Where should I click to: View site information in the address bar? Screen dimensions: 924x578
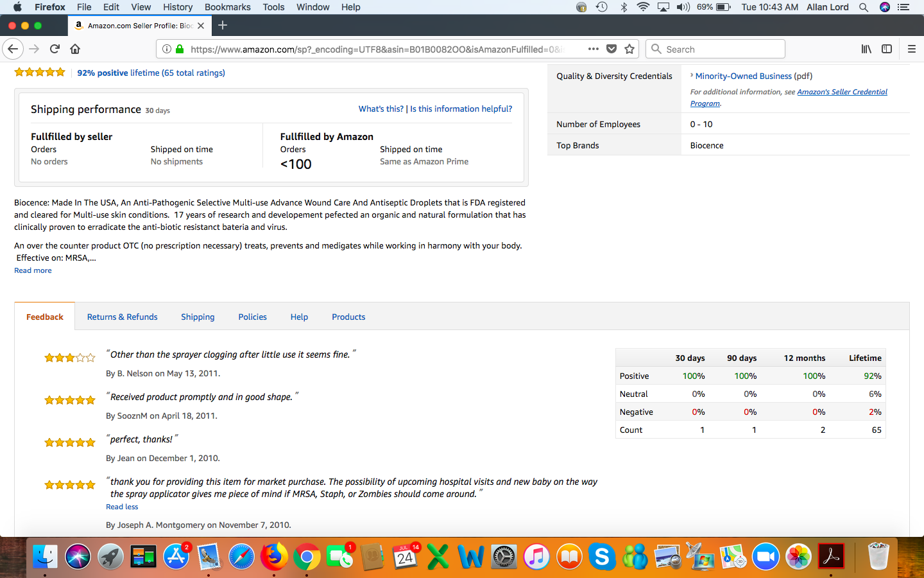(x=166, y=49)
